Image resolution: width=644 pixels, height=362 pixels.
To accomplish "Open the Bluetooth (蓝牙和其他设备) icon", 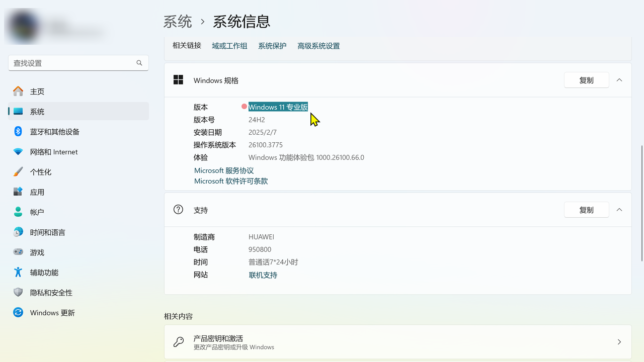I will pos(18,131).
